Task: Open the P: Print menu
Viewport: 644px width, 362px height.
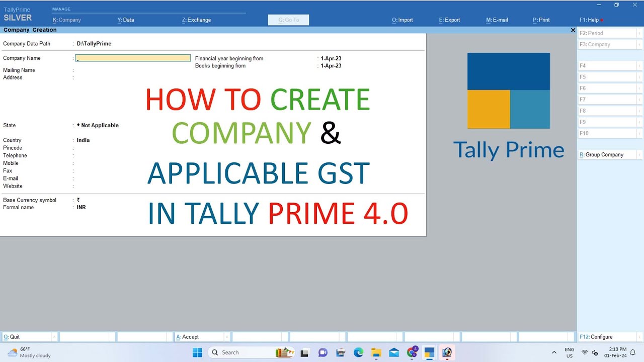Action: tap(541, 20)
